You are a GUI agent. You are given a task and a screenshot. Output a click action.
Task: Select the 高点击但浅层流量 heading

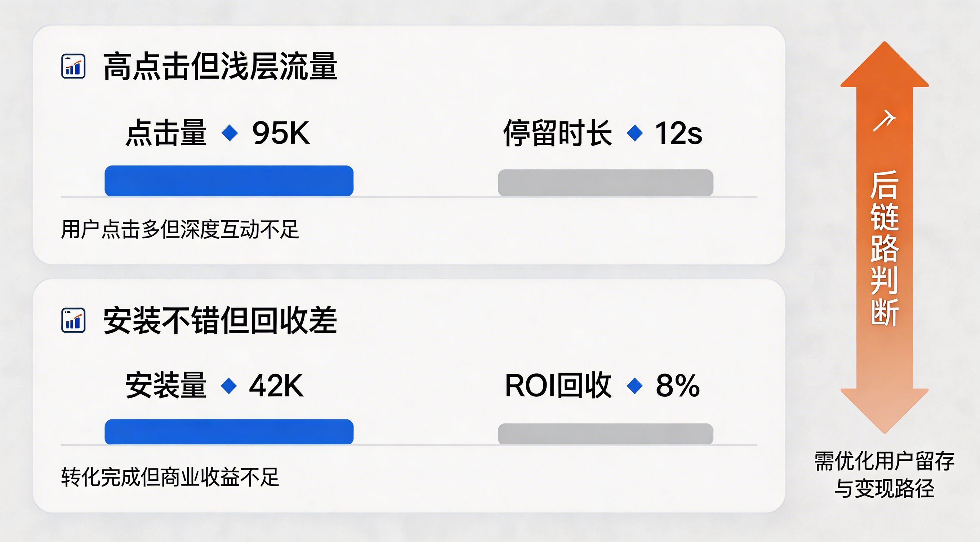[220, 67]
